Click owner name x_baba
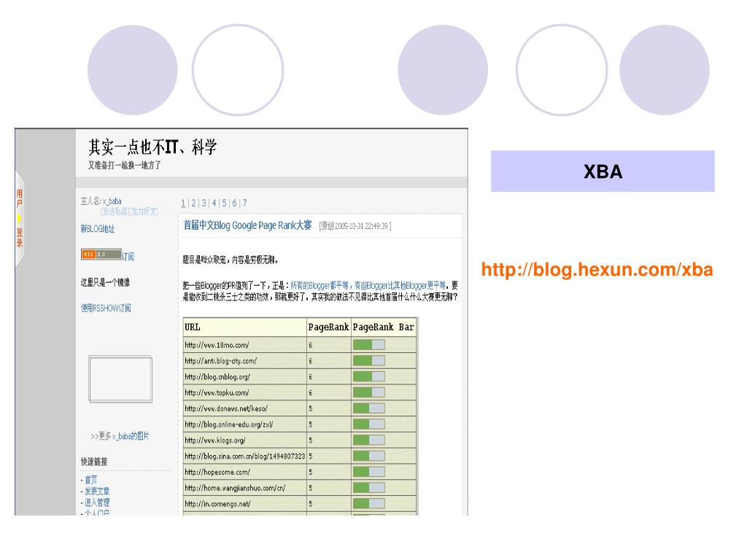The height and width of the screenshot is (560, 747). pyautogui.click(x=112, y=201)
